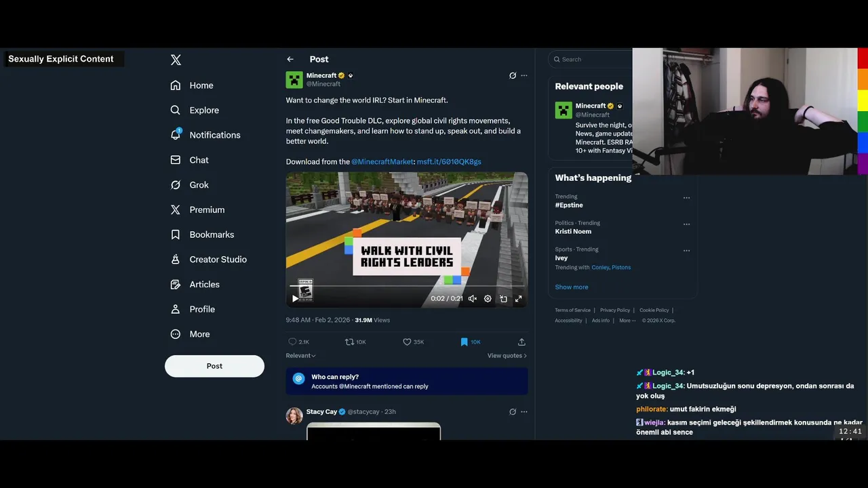Click the Stacy Cay avatar
Screen dimensions: 868x488
[294, 416]
